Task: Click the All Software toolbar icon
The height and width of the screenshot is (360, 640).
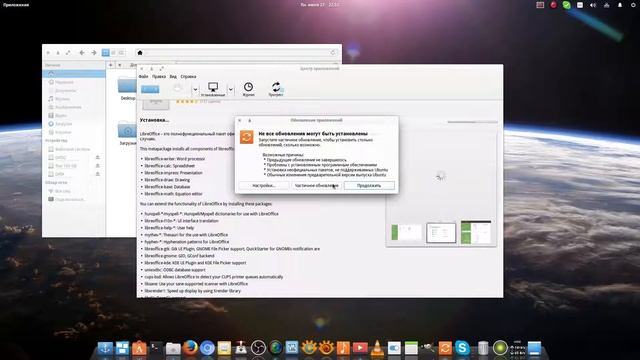Action: click(x=177, y=89)
